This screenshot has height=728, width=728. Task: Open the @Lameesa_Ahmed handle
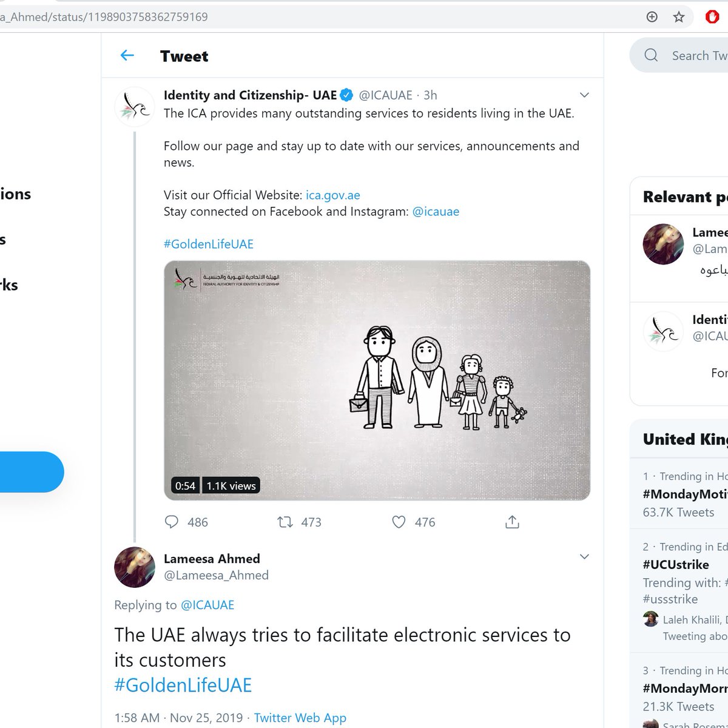pos(216,575)
